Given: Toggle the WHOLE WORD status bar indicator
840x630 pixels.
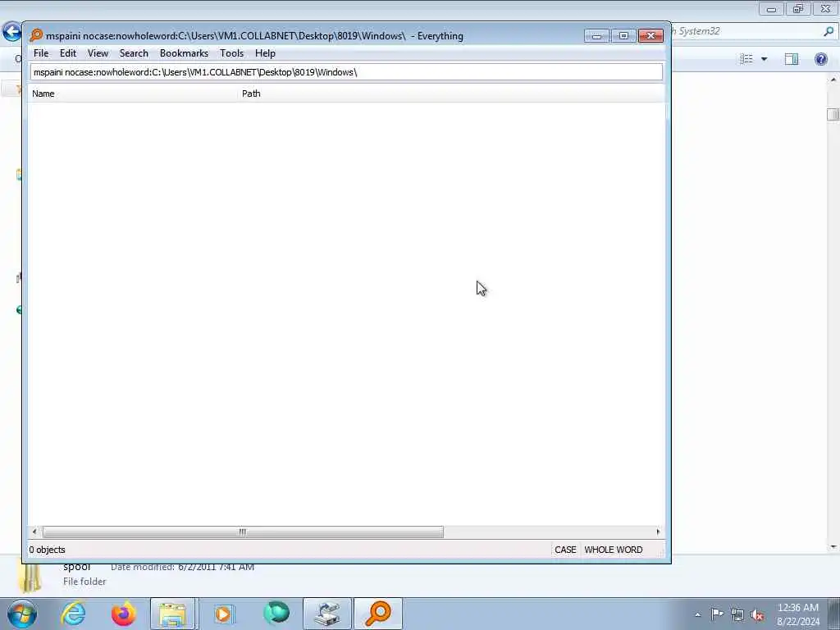Looking at the screenshot, I should click(614, 550).
